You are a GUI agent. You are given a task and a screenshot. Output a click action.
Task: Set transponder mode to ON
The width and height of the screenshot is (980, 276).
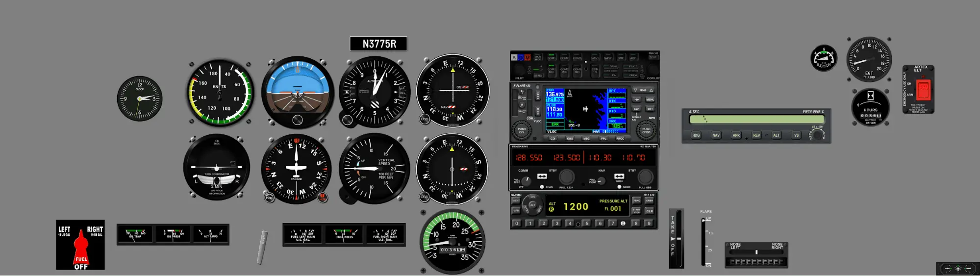(532, 197)
